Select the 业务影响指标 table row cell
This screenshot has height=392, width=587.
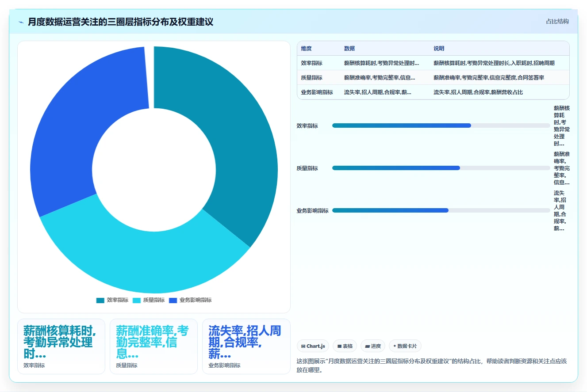[318, 92]
